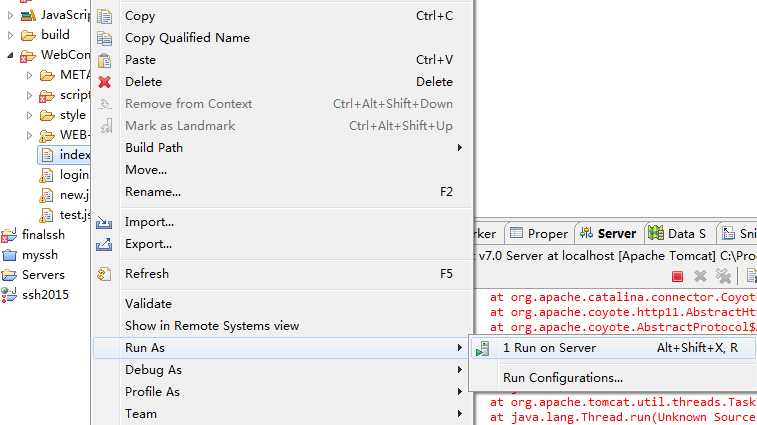Select the Move... menu entry
This screenshot has height=425, width=757.
(x=281, y=170)
